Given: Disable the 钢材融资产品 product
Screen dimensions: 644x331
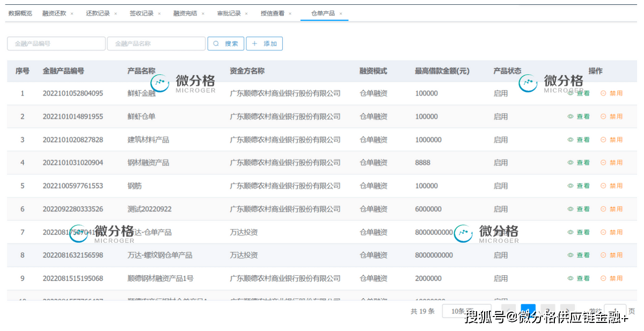Looking at the screenshot, I should pyautogui.click(x=611, y=163).
